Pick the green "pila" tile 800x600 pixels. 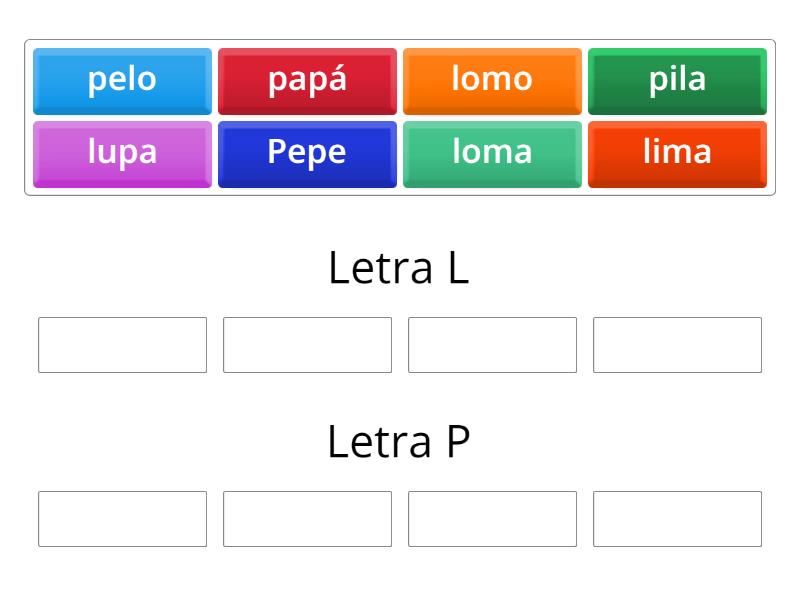(x=677, y=80)
